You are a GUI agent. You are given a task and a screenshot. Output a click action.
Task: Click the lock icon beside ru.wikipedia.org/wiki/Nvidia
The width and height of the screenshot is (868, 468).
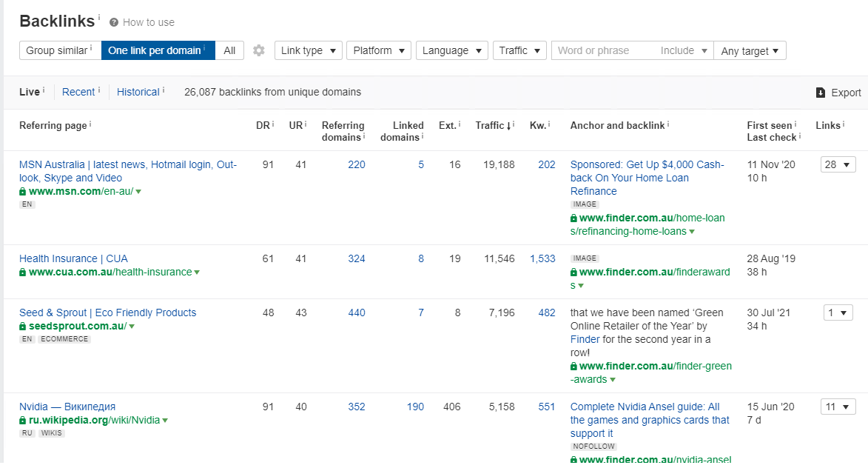pos(23,421)
